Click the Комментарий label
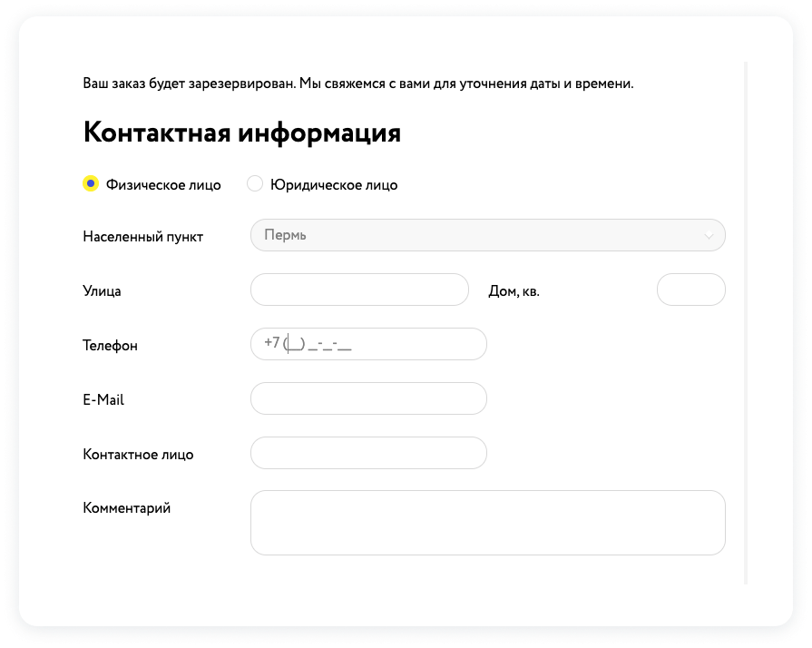Image resolution: width=812 pixels, height=648 pixels. click(x=127, y=507)
